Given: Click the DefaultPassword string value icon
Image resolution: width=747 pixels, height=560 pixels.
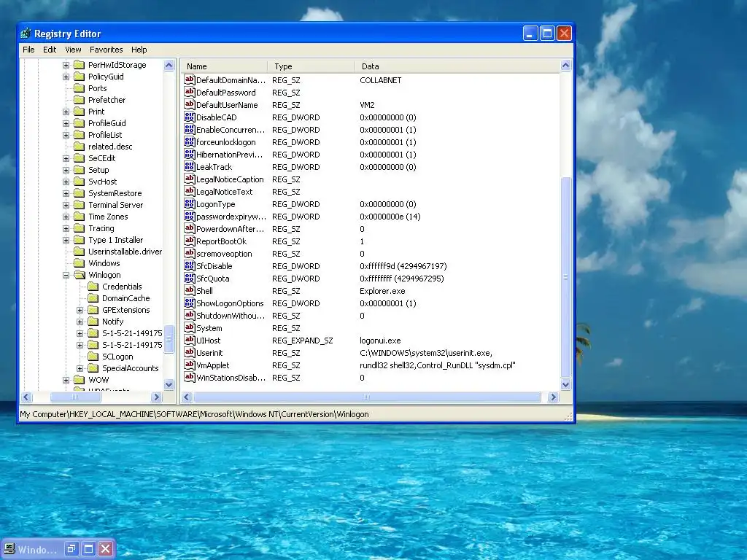Looking at the screenshot, I should tap(190, 92).
